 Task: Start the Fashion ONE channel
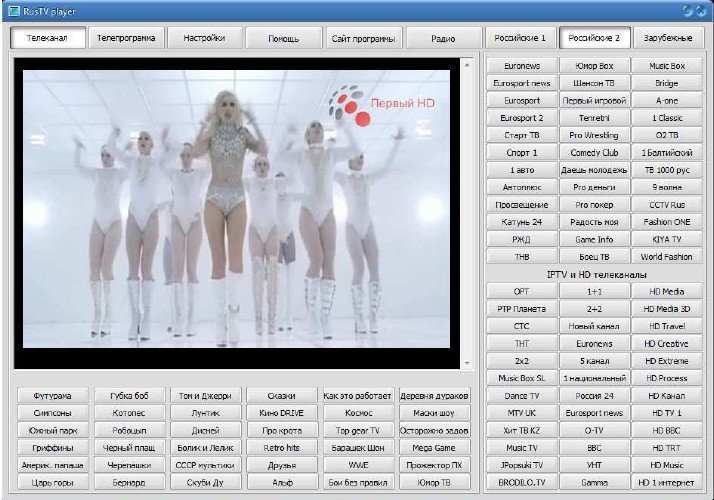pyautogui.click(x=667, y=222)
